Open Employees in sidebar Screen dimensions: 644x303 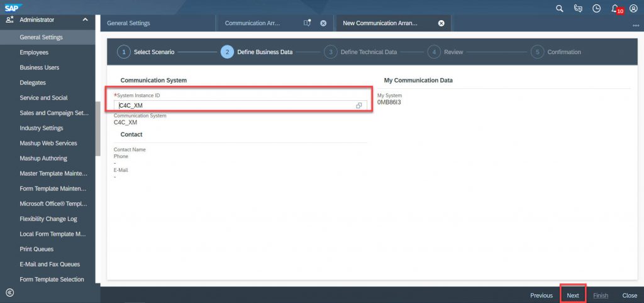(x=48, y=52)
